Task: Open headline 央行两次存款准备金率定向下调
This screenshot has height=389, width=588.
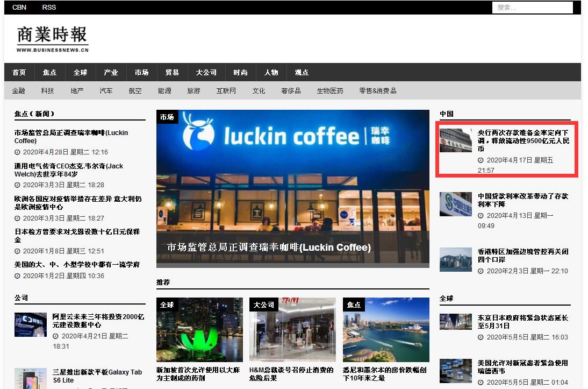Action: tap(524, 140)
